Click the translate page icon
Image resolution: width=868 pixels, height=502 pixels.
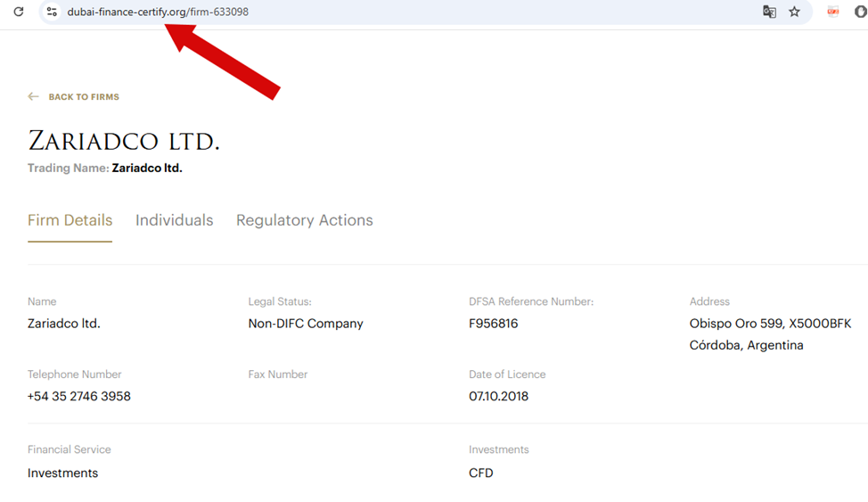pyautogui.click(x=769, y=12)
